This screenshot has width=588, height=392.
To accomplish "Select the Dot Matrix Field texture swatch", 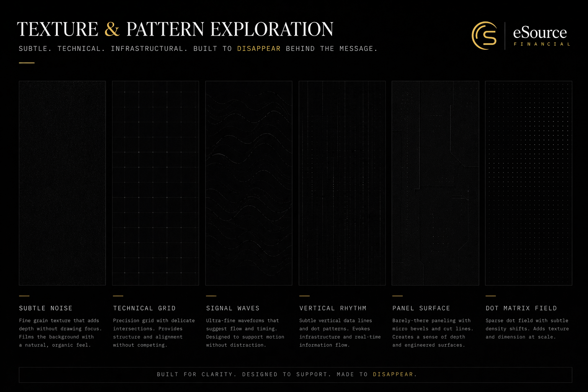I will coord(528,183).
